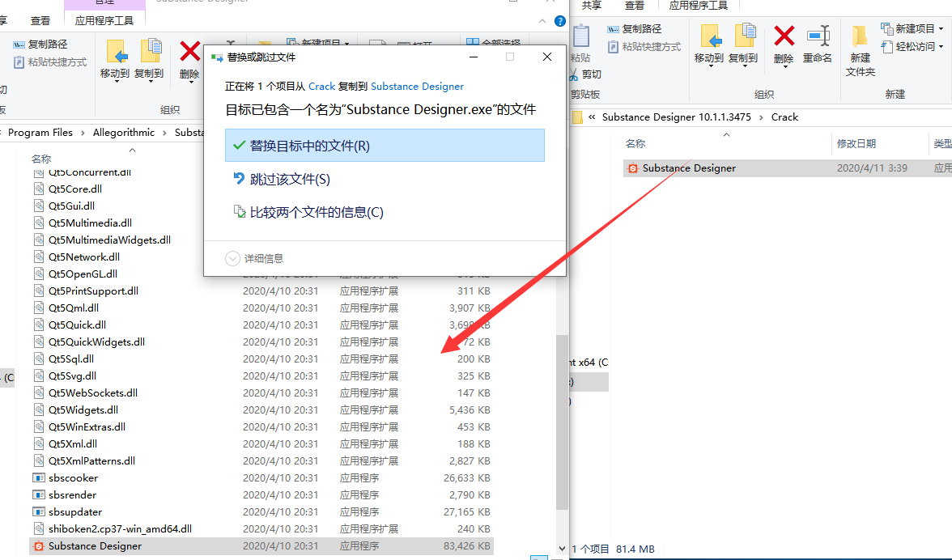Select Qt5WebSockets.dll file name
The image size is (952, 560).
[x=94, y=393]
